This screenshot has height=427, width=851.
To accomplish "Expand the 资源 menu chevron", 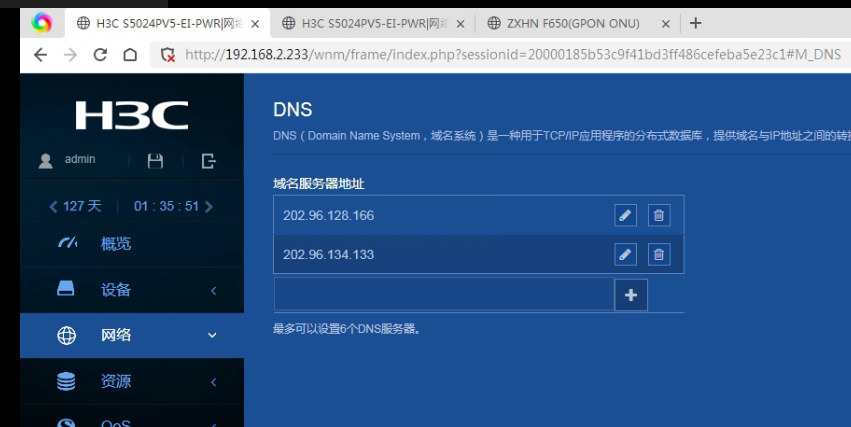I will (x=213, y=382).
